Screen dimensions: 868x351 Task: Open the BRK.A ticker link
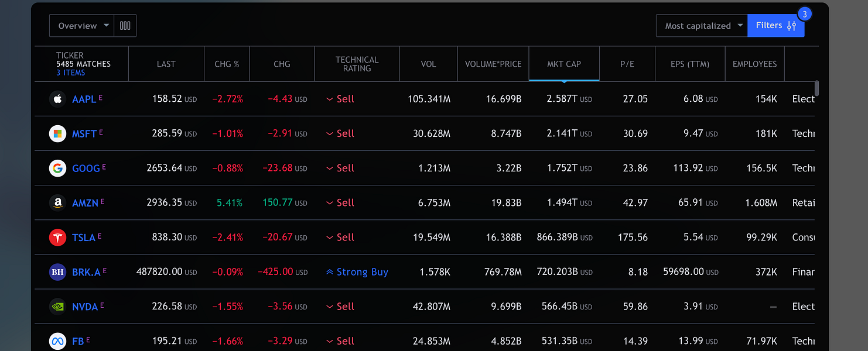pyautogui.click(x=87, y=272)
